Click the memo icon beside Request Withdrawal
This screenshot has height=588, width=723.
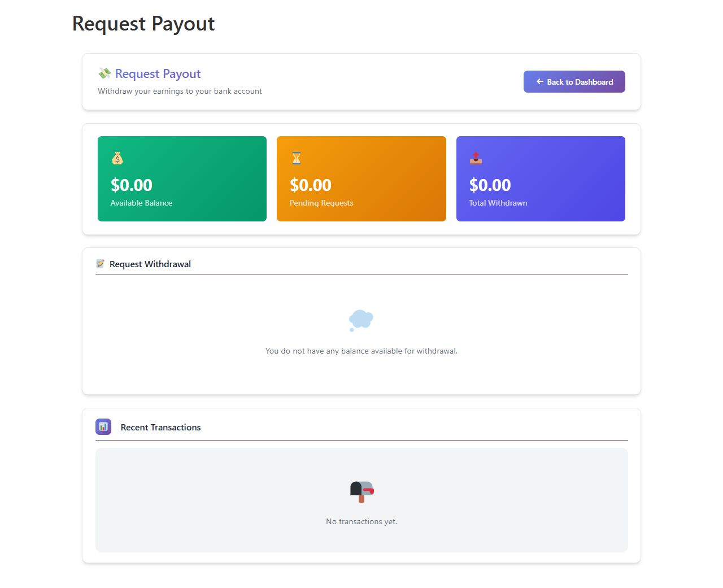coord(101,264)
